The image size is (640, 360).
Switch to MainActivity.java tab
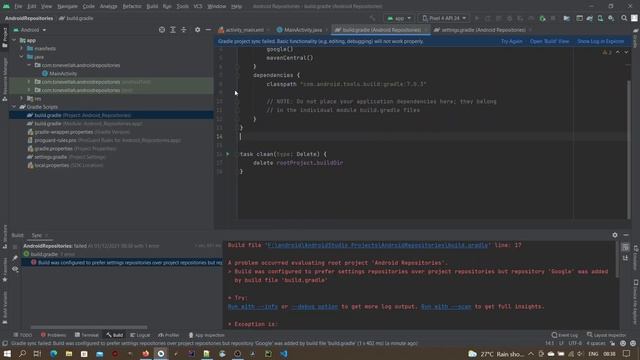303,30
